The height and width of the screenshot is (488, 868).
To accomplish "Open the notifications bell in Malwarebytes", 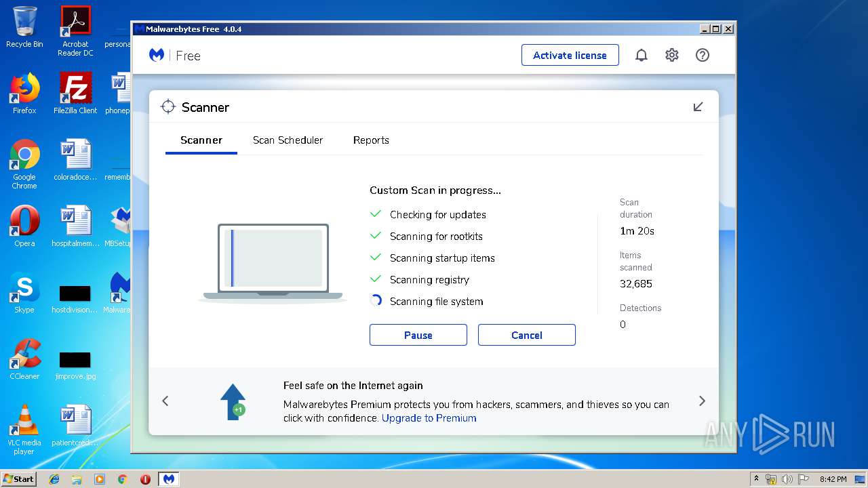I will (x=642, y=56).
